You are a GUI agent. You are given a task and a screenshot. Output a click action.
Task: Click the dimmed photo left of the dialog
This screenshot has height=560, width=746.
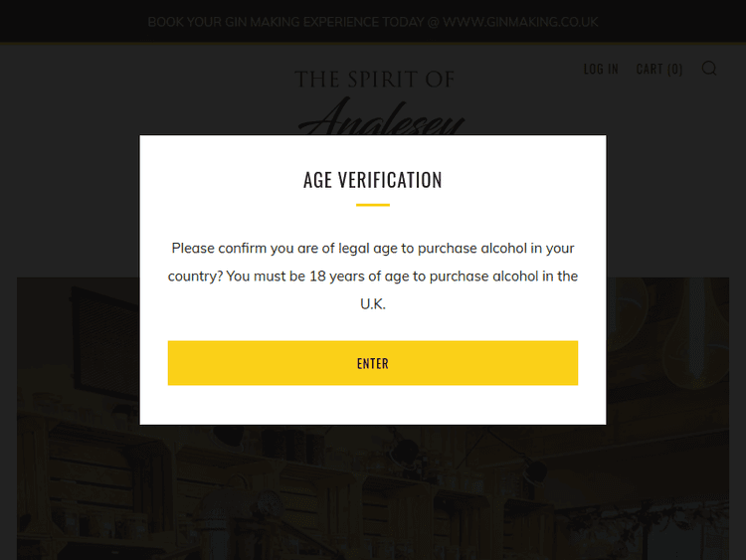[78, 398]
